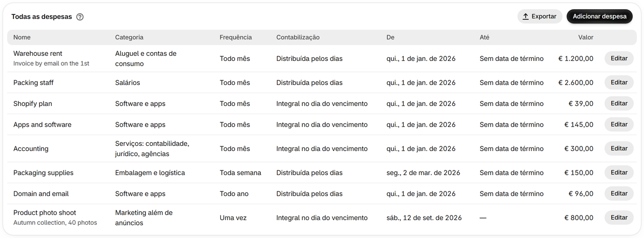Click the Frequência column header
Image resolution: width=644 pixels, height=238 pixels.
tap(236, 37)
